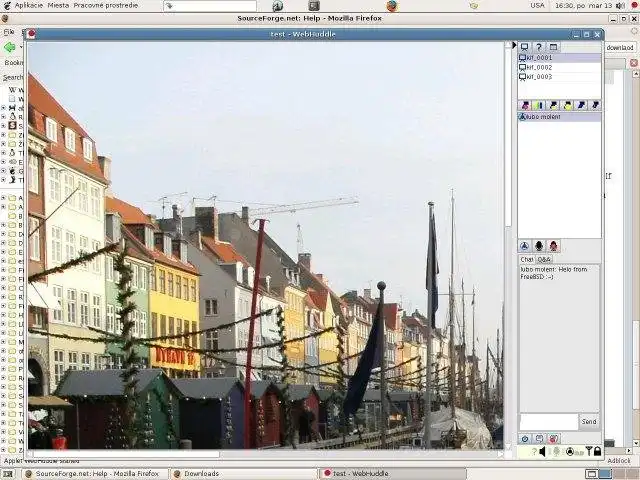Click the monitor icon in WebHuddle toolbar
The image size is (640, 480).
coord(524,47)
